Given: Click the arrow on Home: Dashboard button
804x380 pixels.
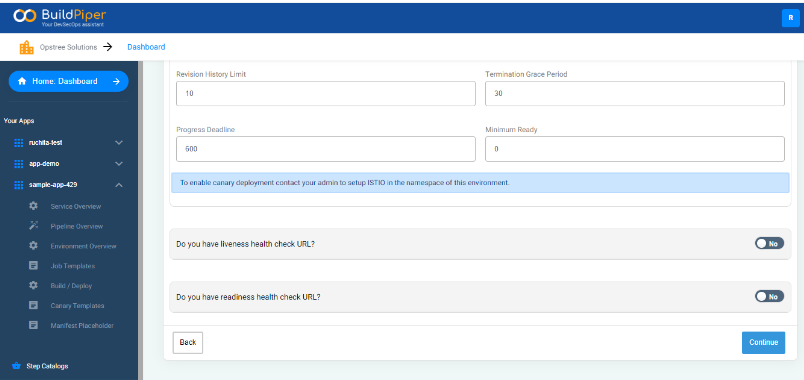Looking at the screenshot, I should [x=116, y=81].
